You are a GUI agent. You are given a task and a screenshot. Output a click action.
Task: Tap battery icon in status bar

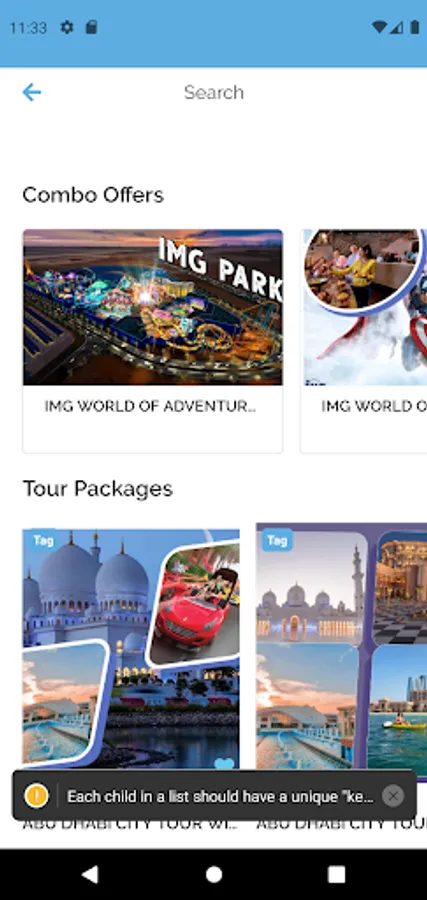pos(414,27)
